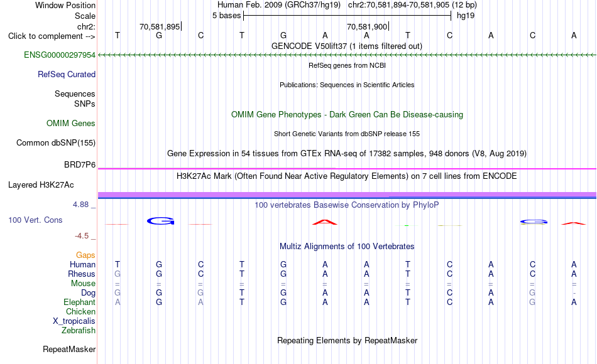The width and height of the screenshot is (597, 364).
Task: Click the 'chr2:' ruler label
Action: click(x=86, y=26)
